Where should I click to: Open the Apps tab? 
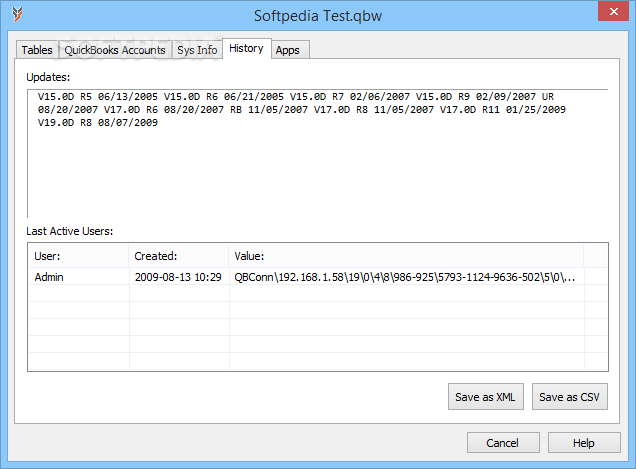click(x=288, y=50)
